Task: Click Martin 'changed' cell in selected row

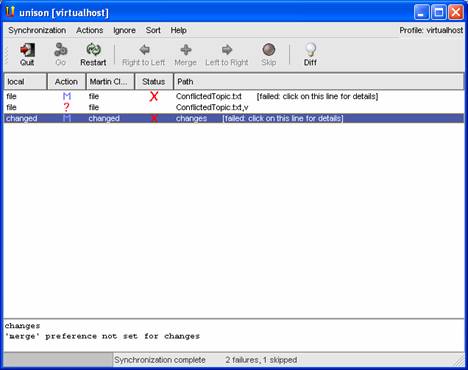Action: [104, 118]
